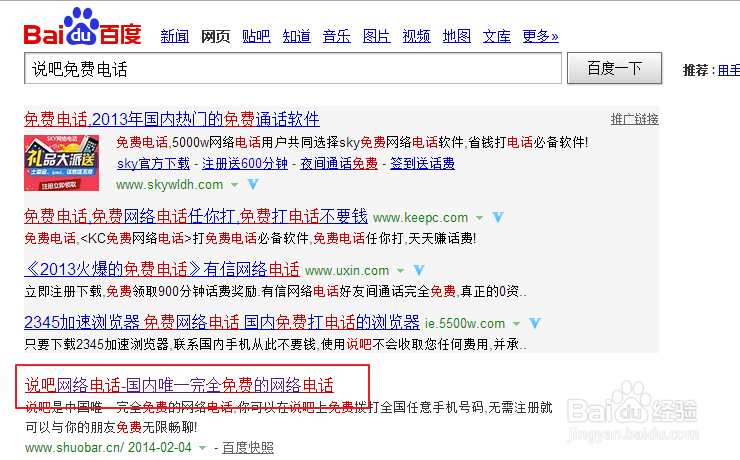Open the 2345加速浏览器 免费网络电话 result title
Viewport: 740px width, 460px height.
pyautogui.click(x=222, y=323)
